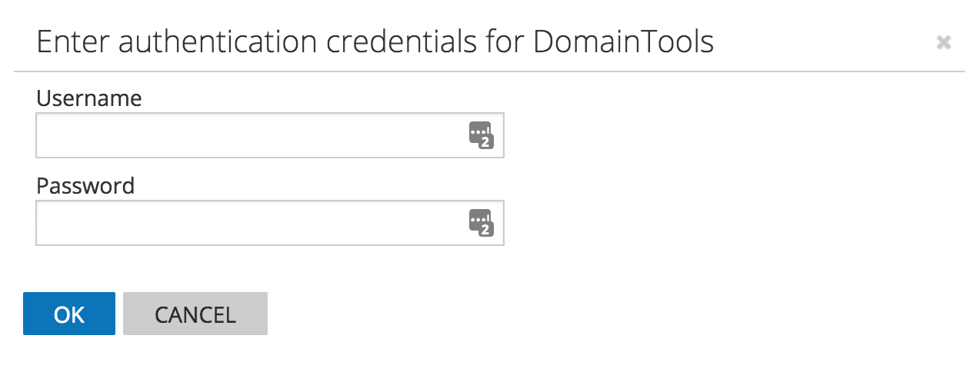Image resolution: width=980 pixels, height=372 pixels.
Task: Click the dialog title text
Action: tap(375, 42)
